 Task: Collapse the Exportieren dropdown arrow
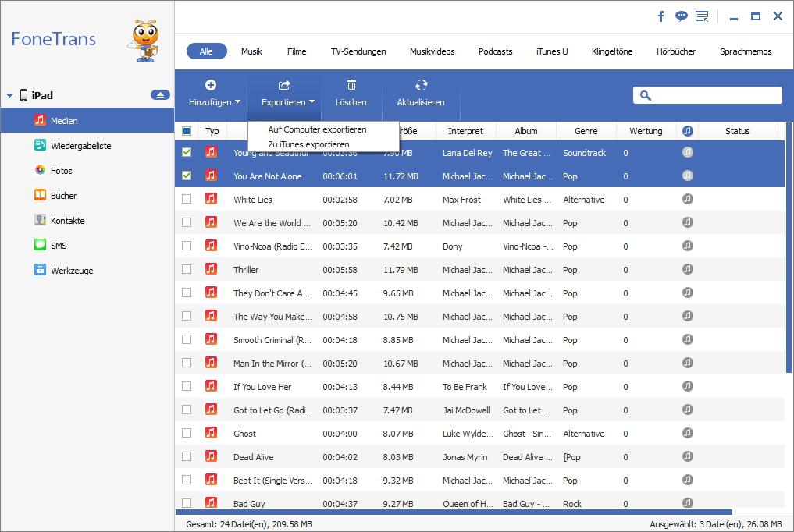(312, 102)
